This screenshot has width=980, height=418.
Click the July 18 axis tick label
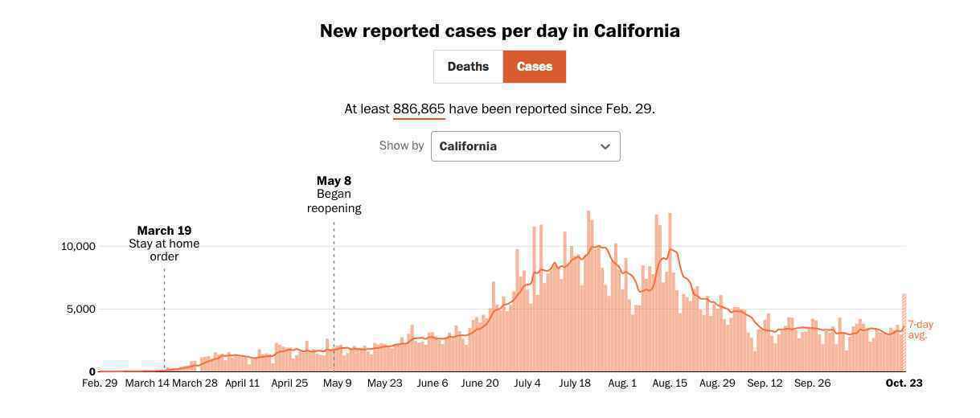pos(574,383)
